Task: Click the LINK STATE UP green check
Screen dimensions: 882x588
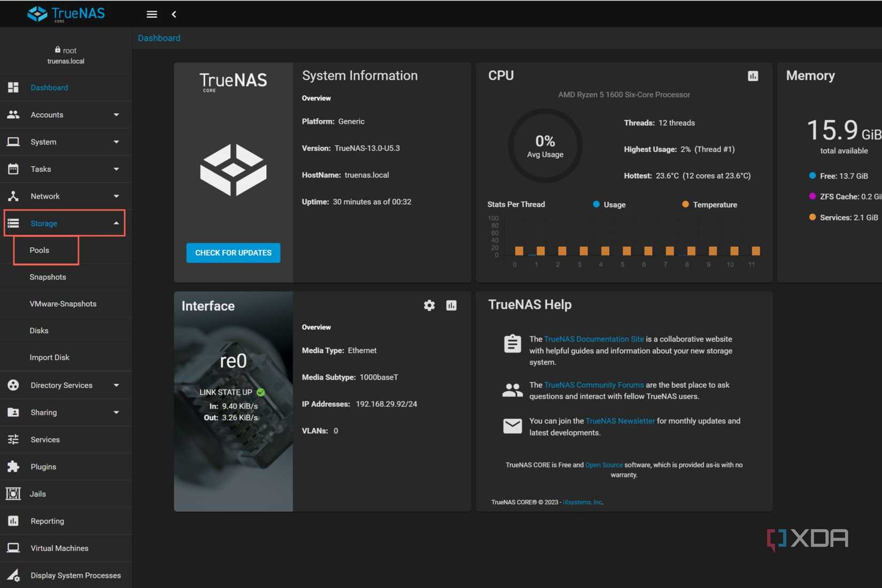Action: (x=261, y=392)
